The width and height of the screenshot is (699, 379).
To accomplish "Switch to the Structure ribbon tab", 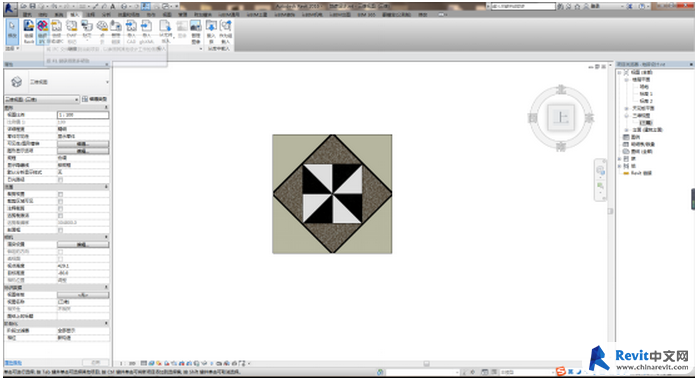I will (43, 15).
